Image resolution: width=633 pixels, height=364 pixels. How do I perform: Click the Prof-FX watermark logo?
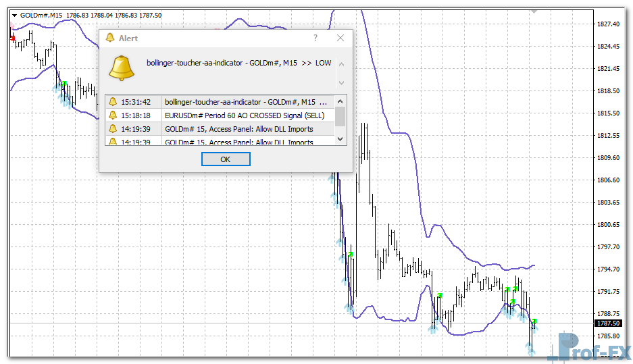point(589,347)
